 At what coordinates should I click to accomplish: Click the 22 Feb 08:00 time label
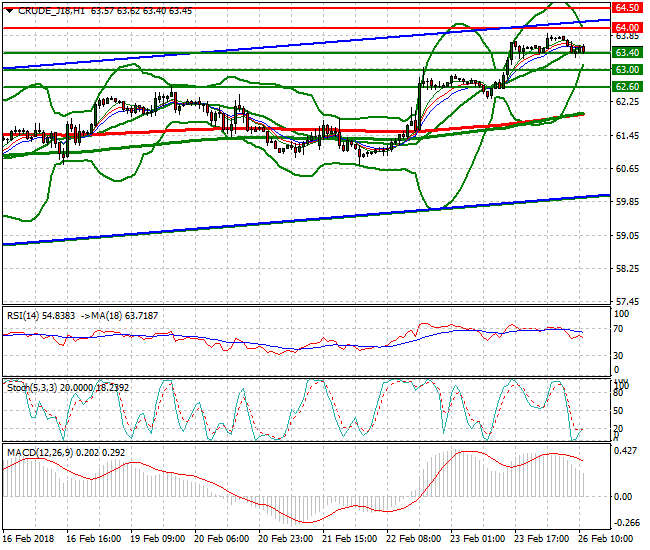click(x=414, y=539)
